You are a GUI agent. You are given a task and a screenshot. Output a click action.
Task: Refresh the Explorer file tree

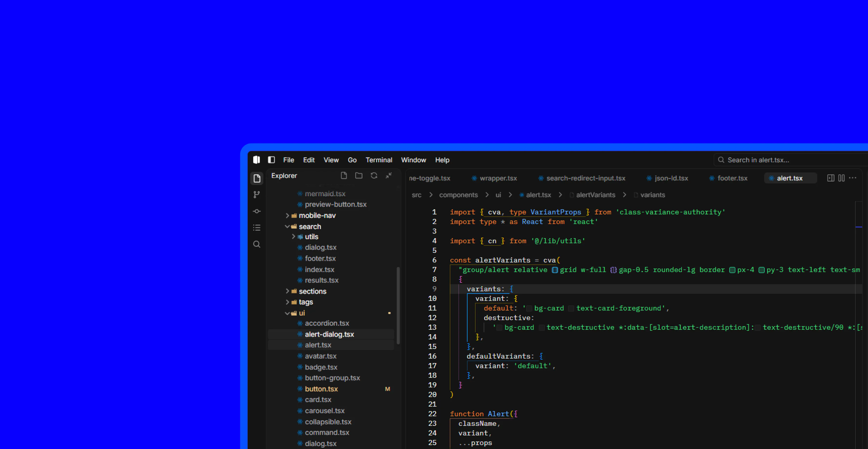point(374,176)
